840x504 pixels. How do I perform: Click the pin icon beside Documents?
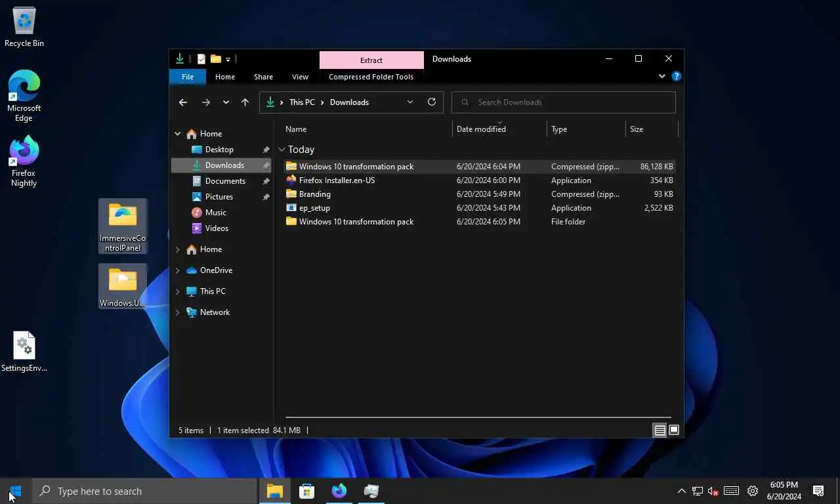(266, 181)
